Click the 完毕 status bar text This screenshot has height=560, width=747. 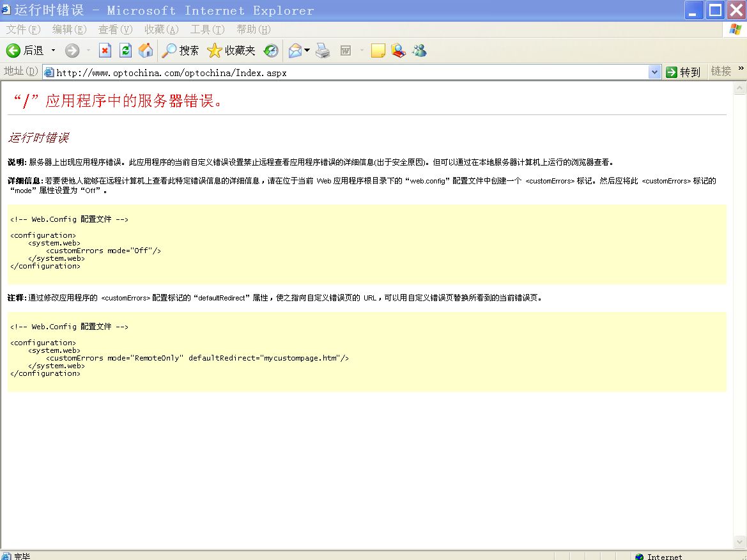coord(22,556)
